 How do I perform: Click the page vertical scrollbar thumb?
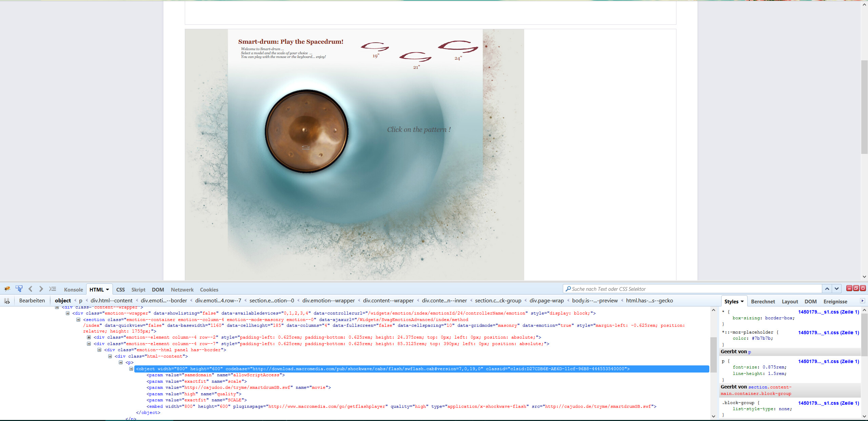[x=864, y=107]
